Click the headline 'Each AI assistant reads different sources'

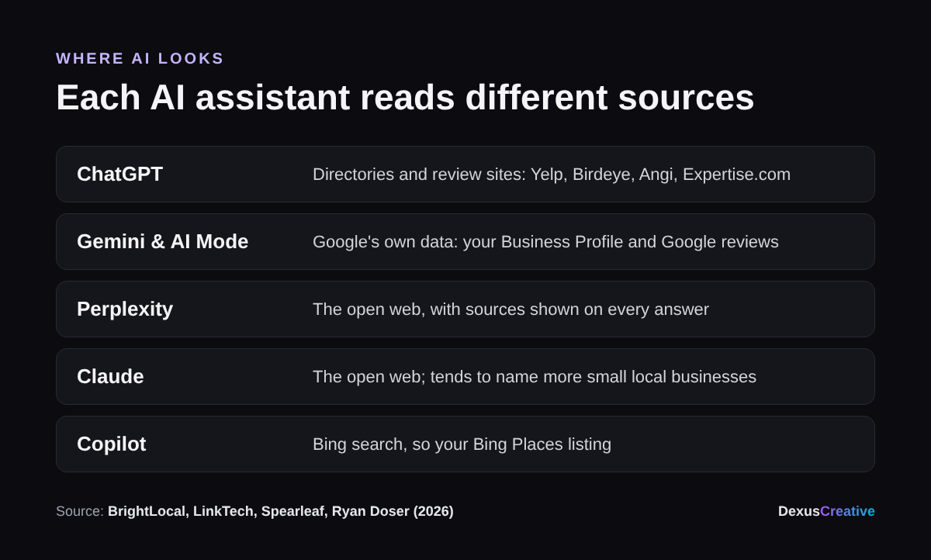click(x=405, y=98)
